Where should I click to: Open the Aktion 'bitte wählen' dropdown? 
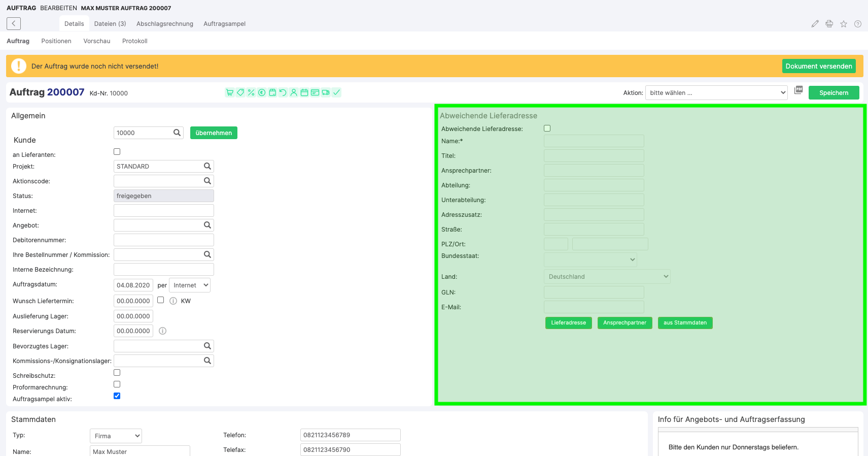coord(716,92)
